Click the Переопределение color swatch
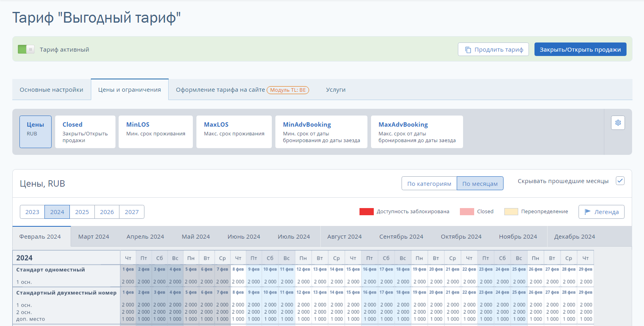 pos(511,212)
